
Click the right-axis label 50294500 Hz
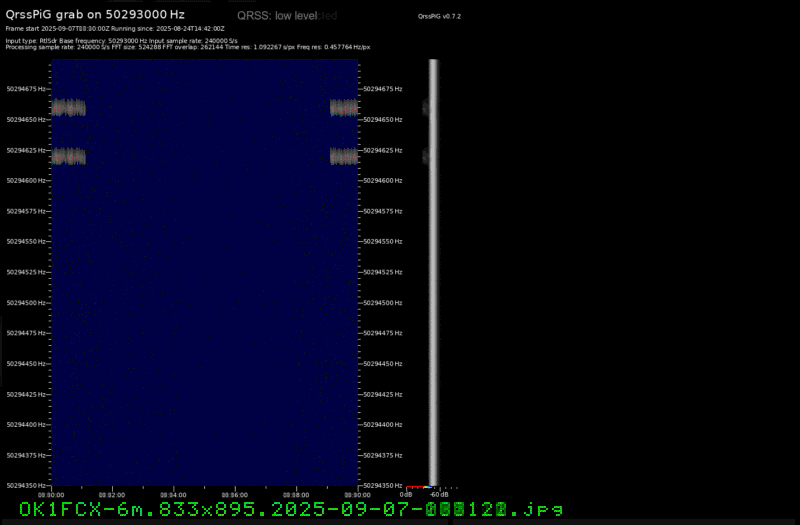(383, 303)
